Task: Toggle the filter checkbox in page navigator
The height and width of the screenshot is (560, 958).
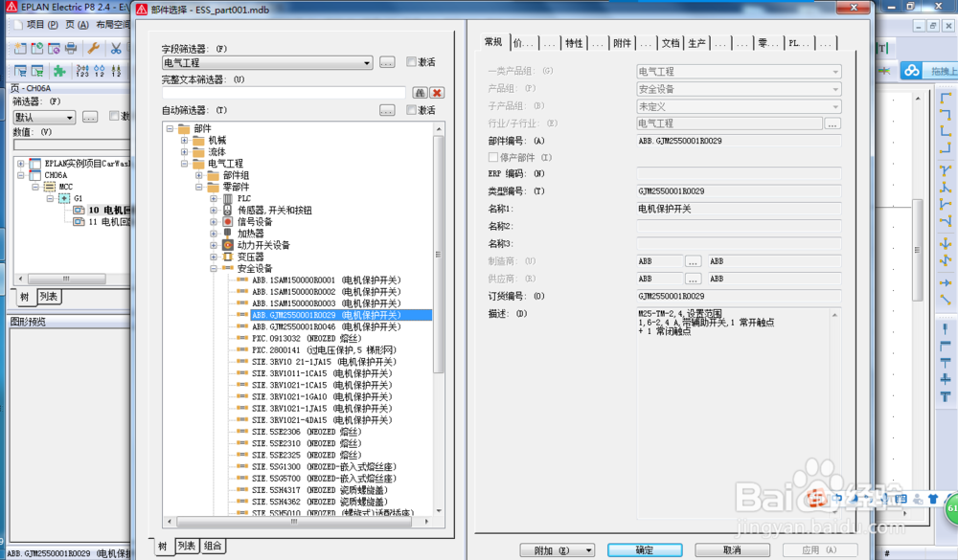Action: (114, 116)
